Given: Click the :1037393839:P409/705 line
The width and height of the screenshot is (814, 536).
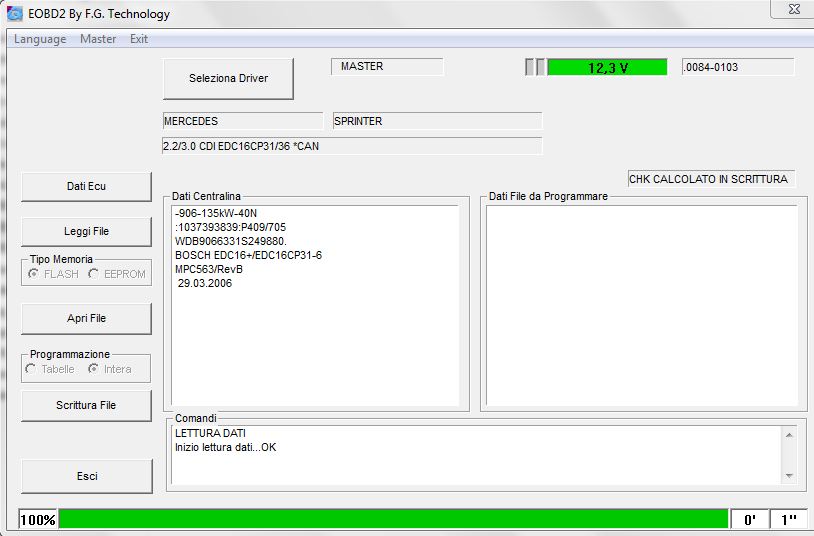Looking at the screenshot, I should pos(230,227).
